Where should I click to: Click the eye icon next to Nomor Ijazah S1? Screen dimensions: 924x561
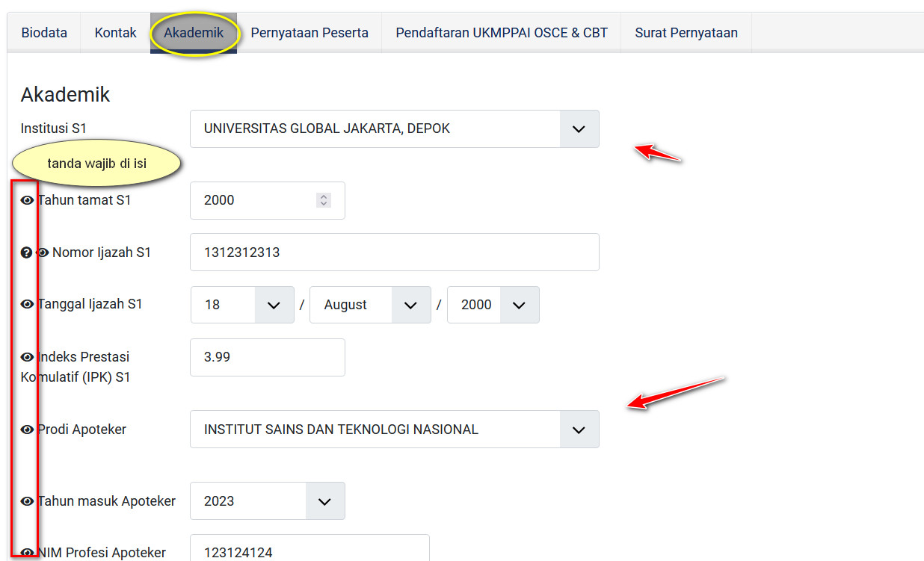click(x=43, y=253)
